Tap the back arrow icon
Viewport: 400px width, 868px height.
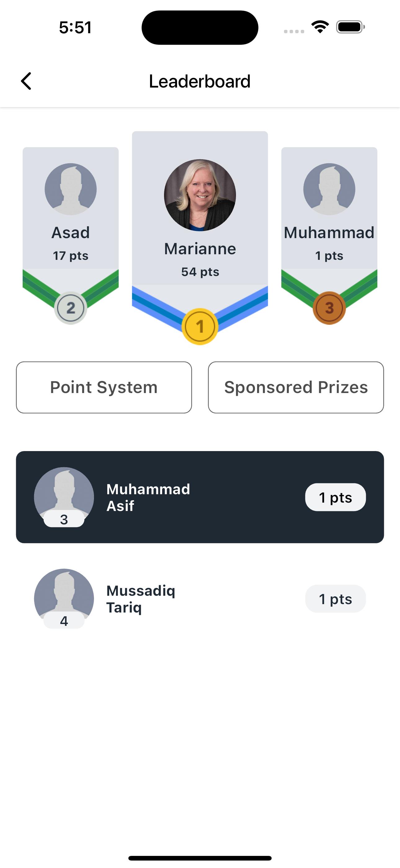pyautogui.click(x=26, y=81)
